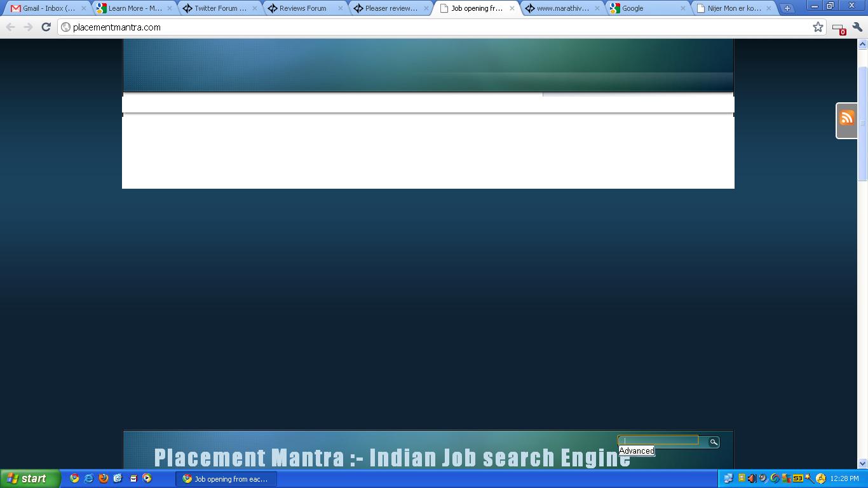
Task: Open the extension icon with red 0 badge
Action: [x=838, y=28]
